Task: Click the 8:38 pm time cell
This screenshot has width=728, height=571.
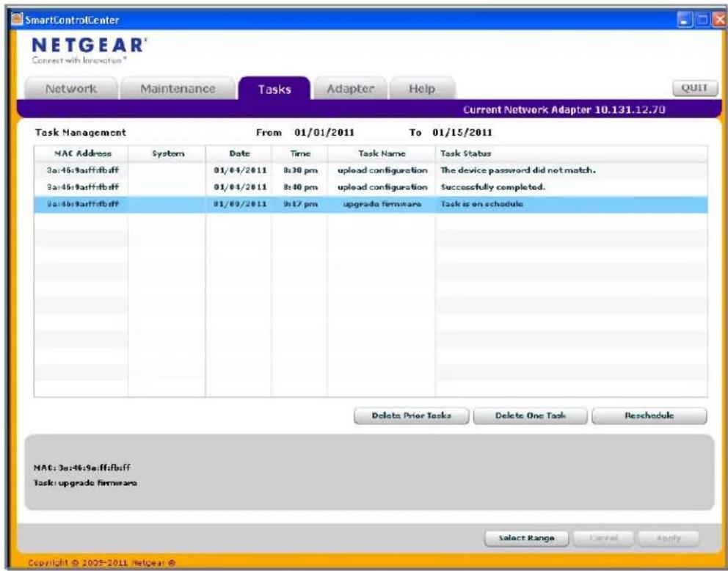Action: point(300,170)
